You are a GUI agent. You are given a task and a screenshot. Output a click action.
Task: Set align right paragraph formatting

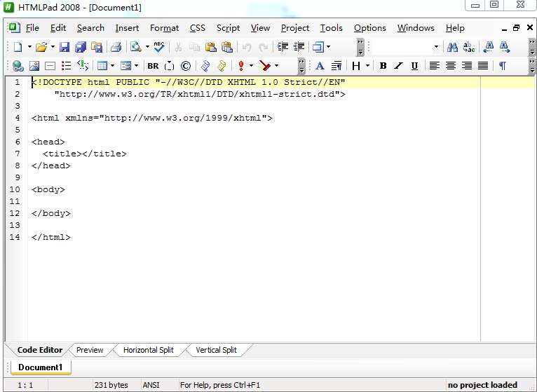coord(467,65)
